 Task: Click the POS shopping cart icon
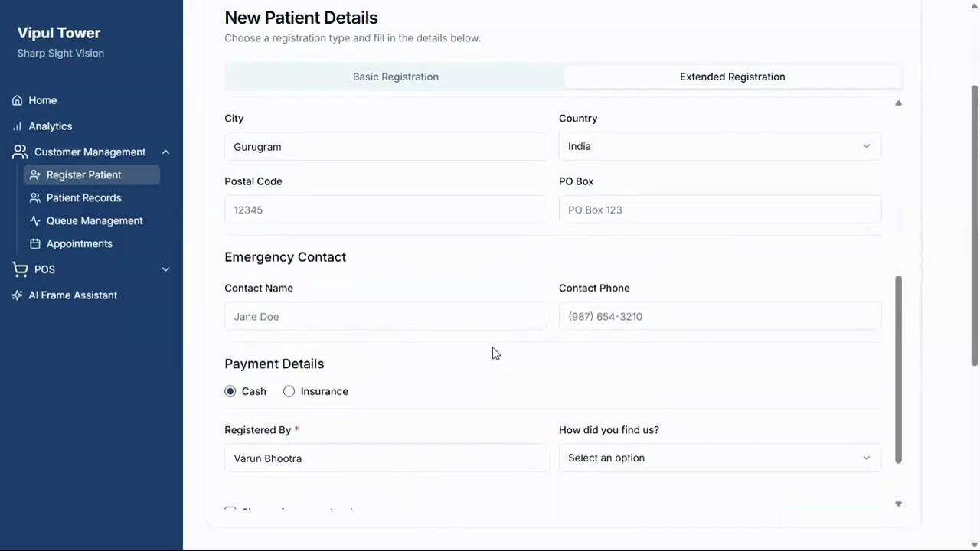[20, 269]
